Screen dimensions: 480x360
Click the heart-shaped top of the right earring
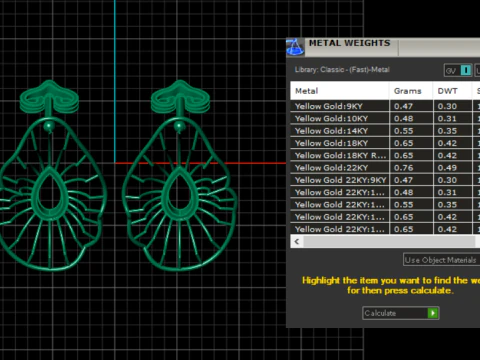pos(180,97)
